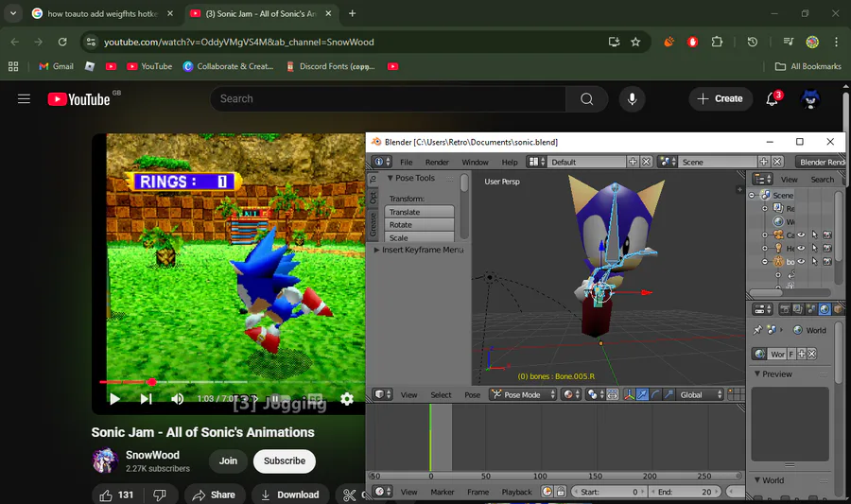Open viewport shading sphere selector
Image resolution: width=851 pixels, height=504 pixels.
tap(570, 394)
